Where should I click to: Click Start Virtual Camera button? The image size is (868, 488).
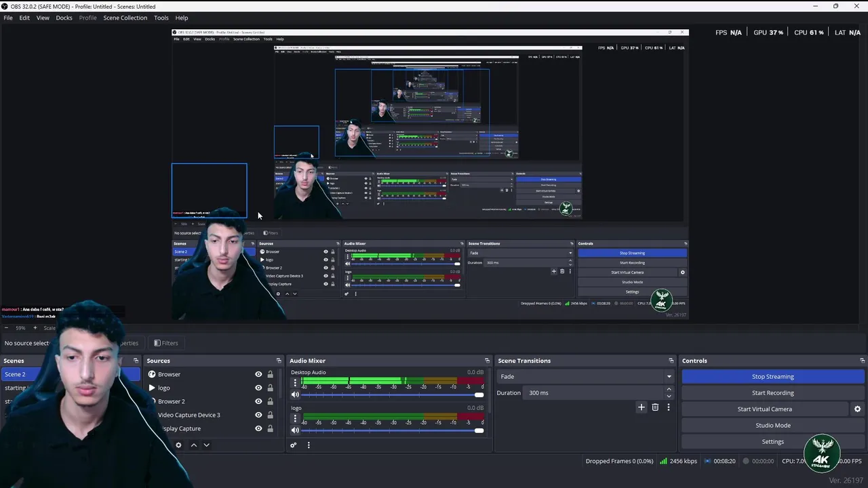coord(765,409)
